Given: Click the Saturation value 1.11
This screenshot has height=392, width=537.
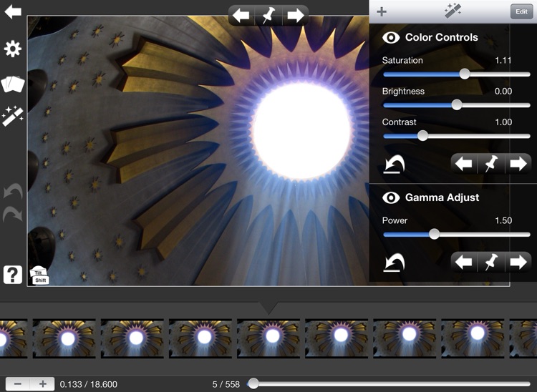Looking at the screenshot, I should [x=503, y=61].
